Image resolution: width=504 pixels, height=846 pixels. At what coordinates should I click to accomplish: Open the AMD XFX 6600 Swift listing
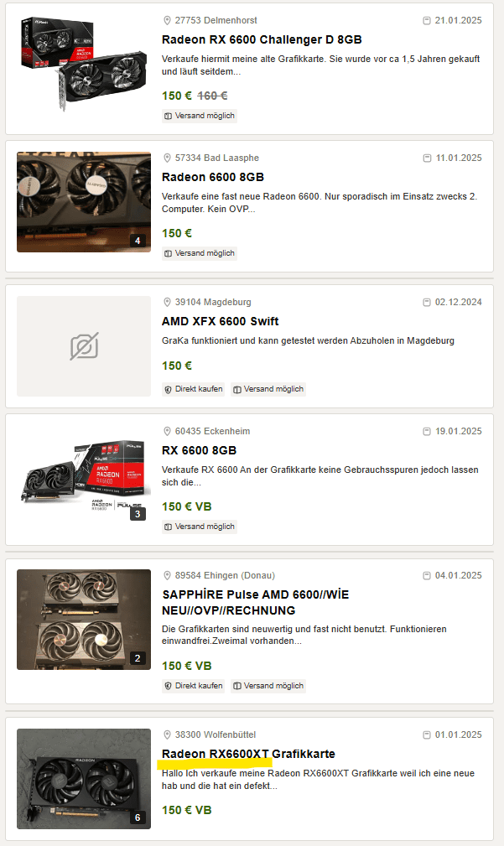pyautogui.click(x=220, y=321)
